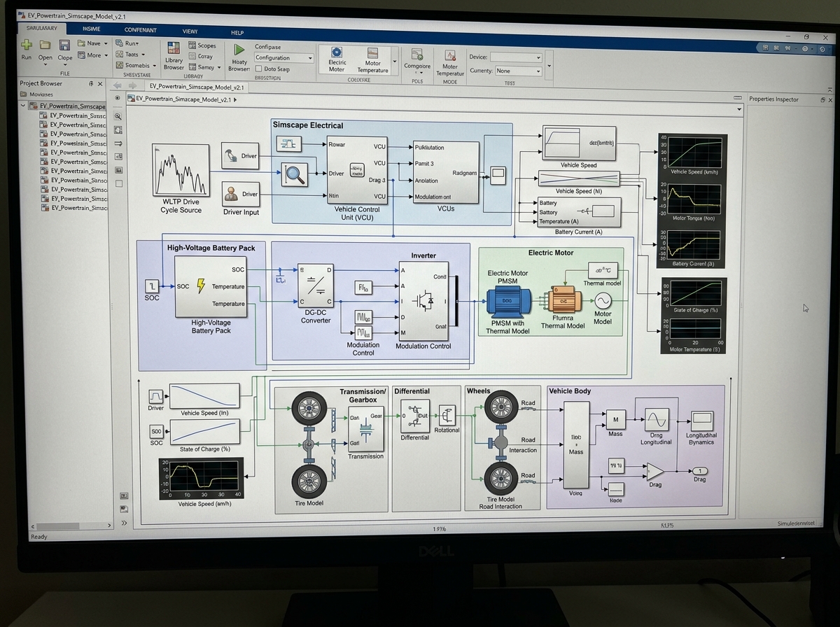Click the navigate back arrow
The height and width of the screenshot is (627, 840).
point(118,86)
